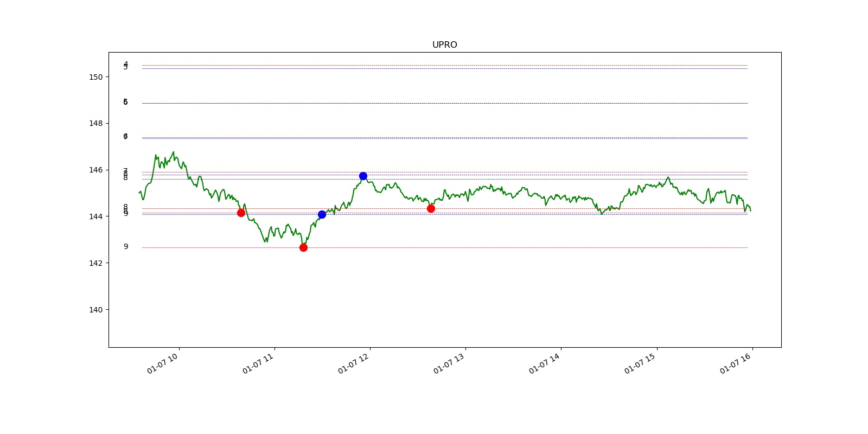Select the 01-07 12 x-axis label

(354, 363)
